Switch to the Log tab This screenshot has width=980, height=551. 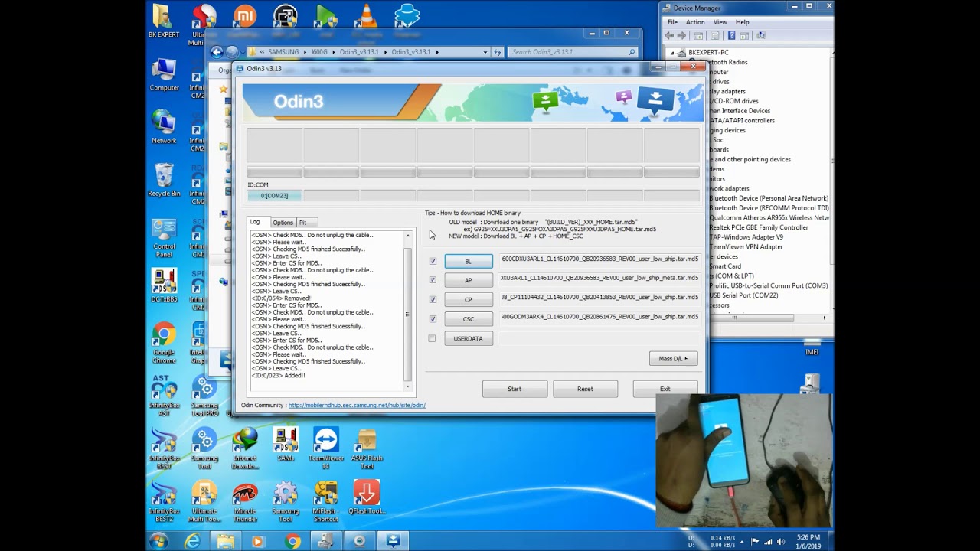[x=255, y=222]
